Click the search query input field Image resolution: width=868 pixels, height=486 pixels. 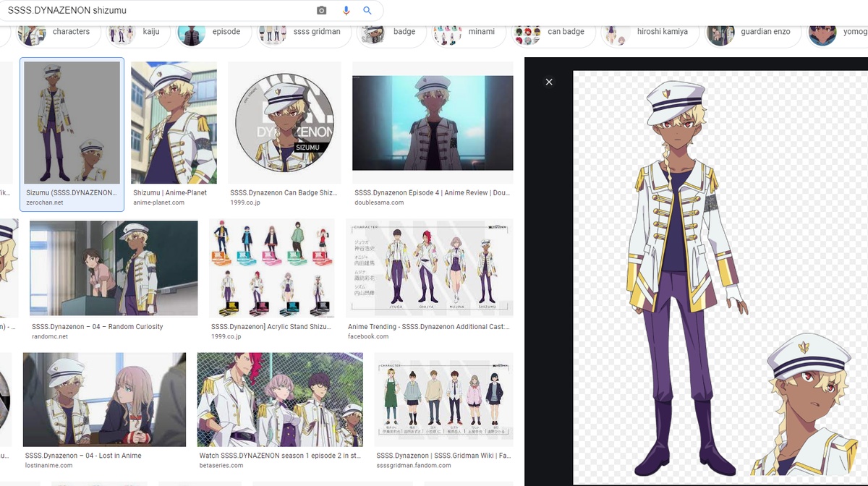click(x=159, y=10)
